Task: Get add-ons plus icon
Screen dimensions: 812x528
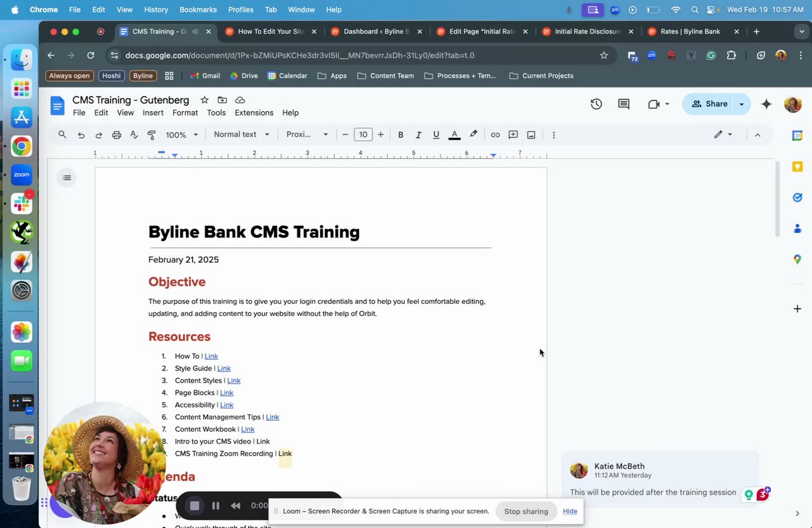Action: point(797,309)
